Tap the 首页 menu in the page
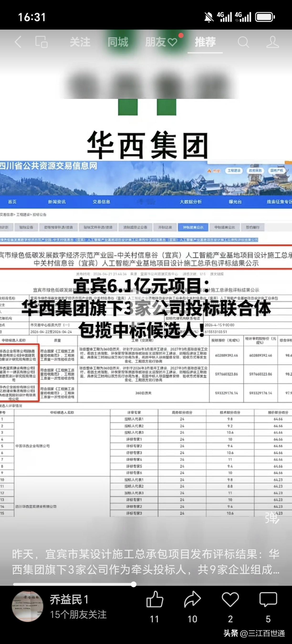 12,202
